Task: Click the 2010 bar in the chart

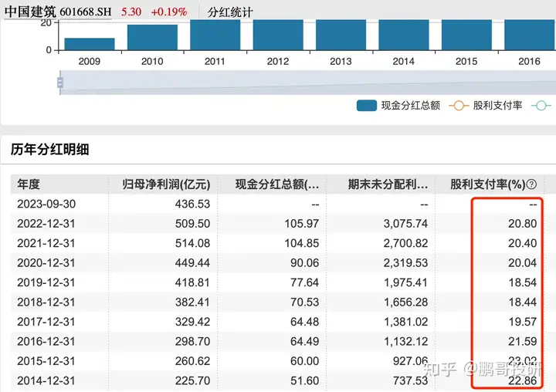Action: [x=152, y=37]
